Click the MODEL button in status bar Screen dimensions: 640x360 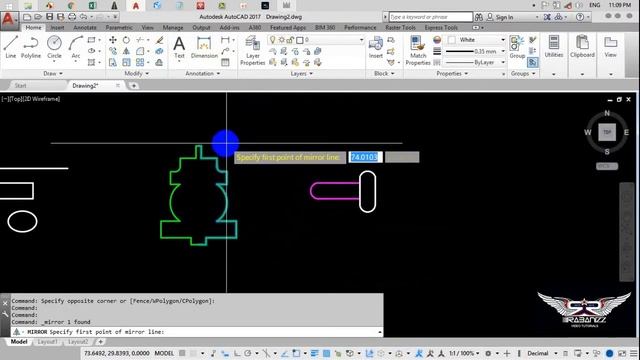[x=164, y=353]
